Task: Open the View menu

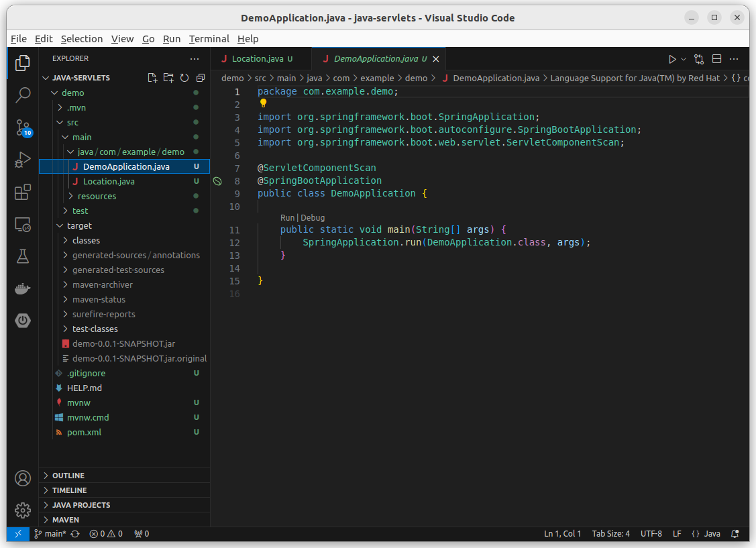Action: (x=123, y=39)
